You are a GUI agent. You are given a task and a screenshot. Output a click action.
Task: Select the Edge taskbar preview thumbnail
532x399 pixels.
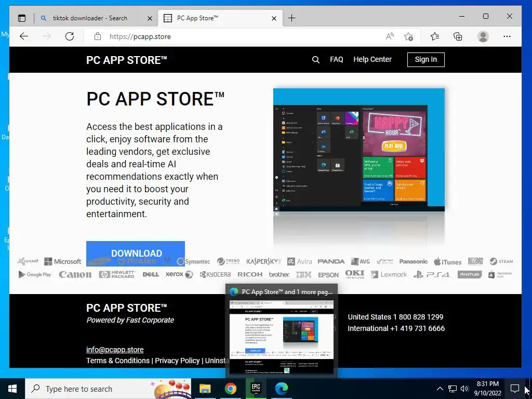click(282, 337)
